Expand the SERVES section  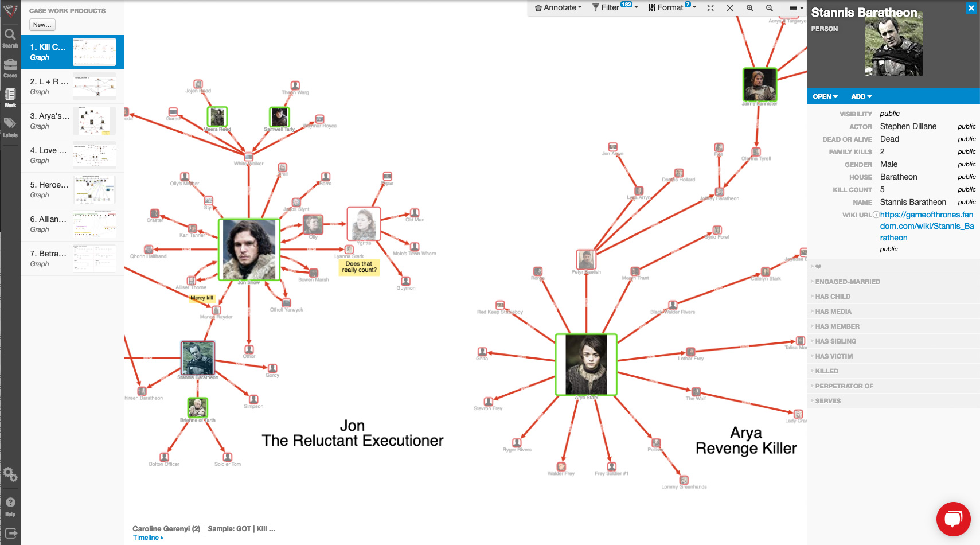coord(893,401)
